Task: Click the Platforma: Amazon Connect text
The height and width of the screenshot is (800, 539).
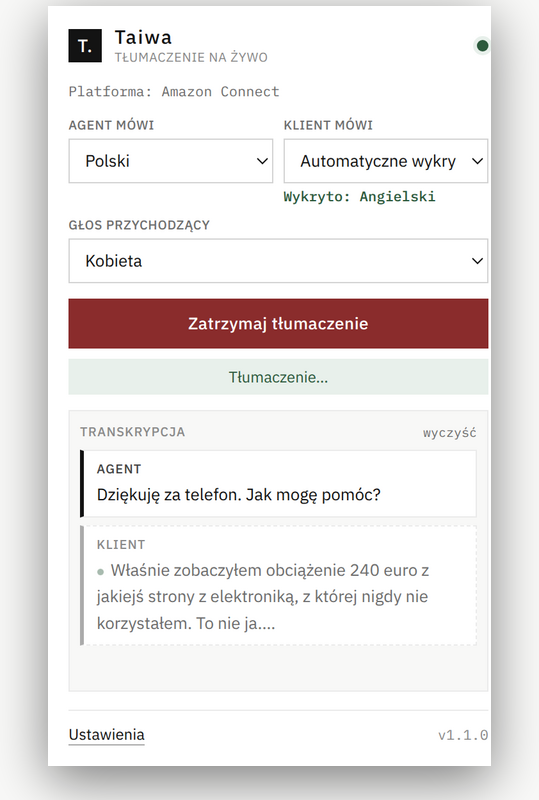Action: tap(174, 92)
